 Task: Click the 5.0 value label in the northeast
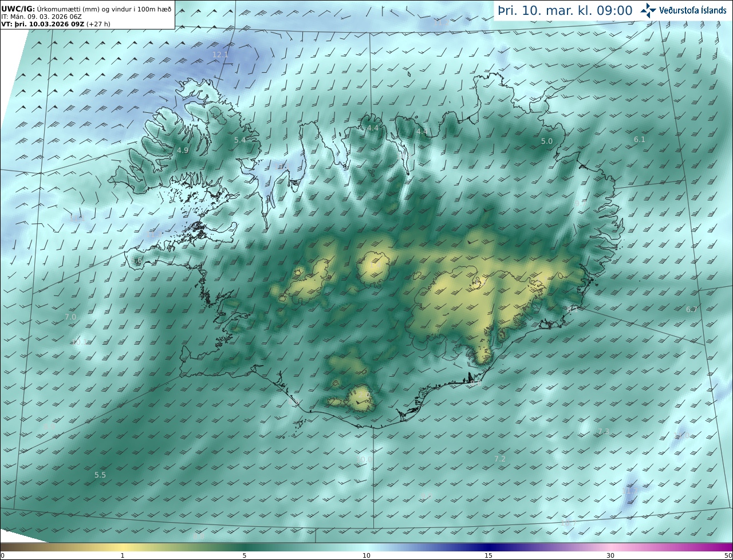(547, 141)
